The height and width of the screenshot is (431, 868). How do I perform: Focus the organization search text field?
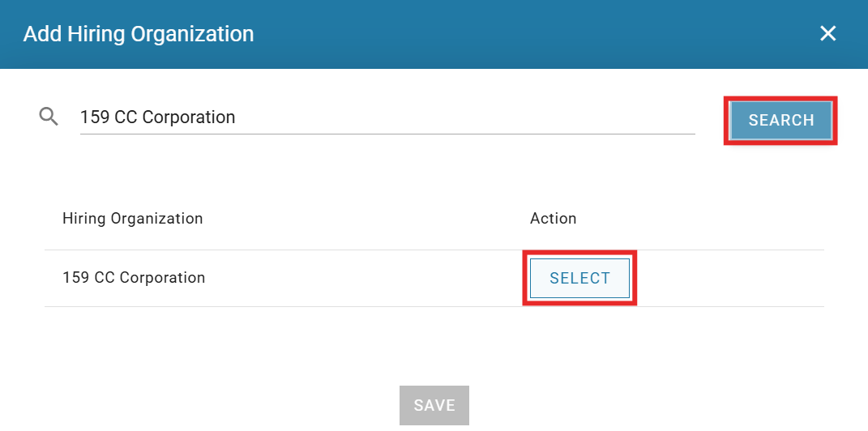pos(387,117)
